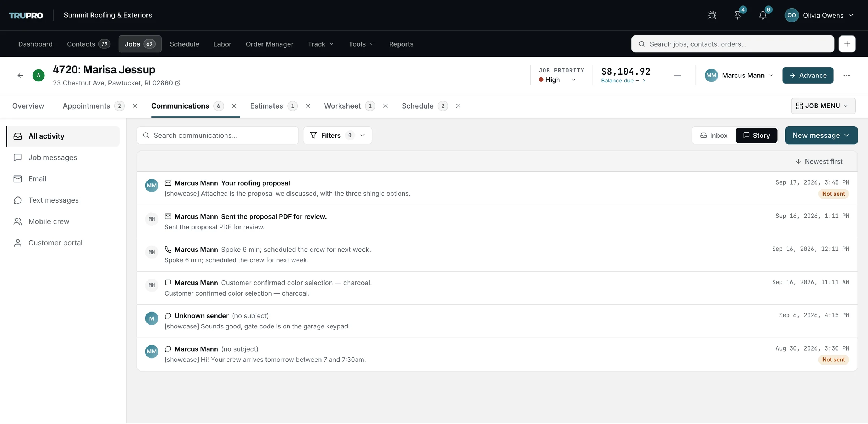Viewport: 868px width, 424px height.
Task: Open the Olivia Owens user menu
Action: (819, 15)
